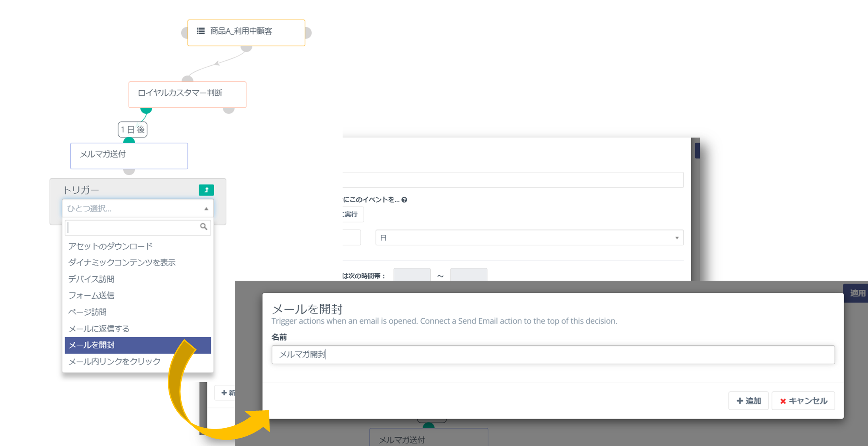Click the green arrow icon in trigger panel
The width and height of the screenshot is (868, 446).
(206, 190)
